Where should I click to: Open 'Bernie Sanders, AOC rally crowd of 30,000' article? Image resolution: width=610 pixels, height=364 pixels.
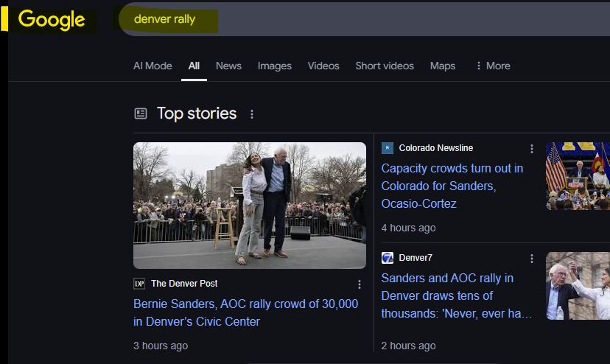click(245, 312)
